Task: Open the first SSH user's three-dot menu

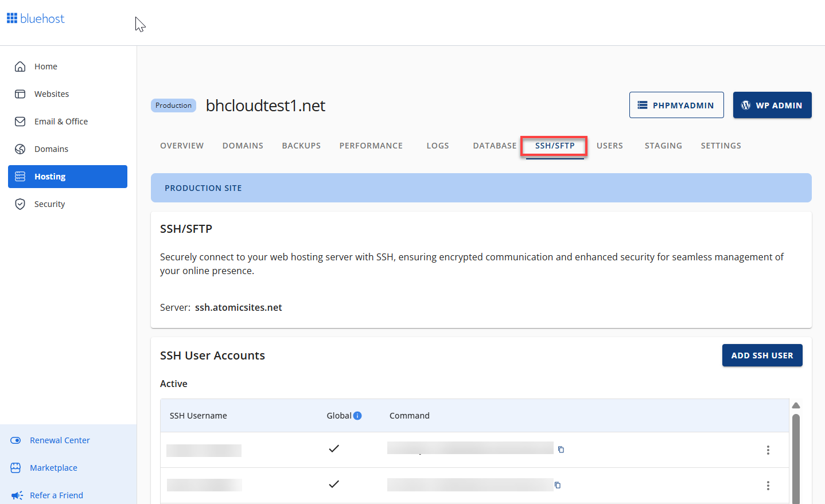Action: coord(768,450)
